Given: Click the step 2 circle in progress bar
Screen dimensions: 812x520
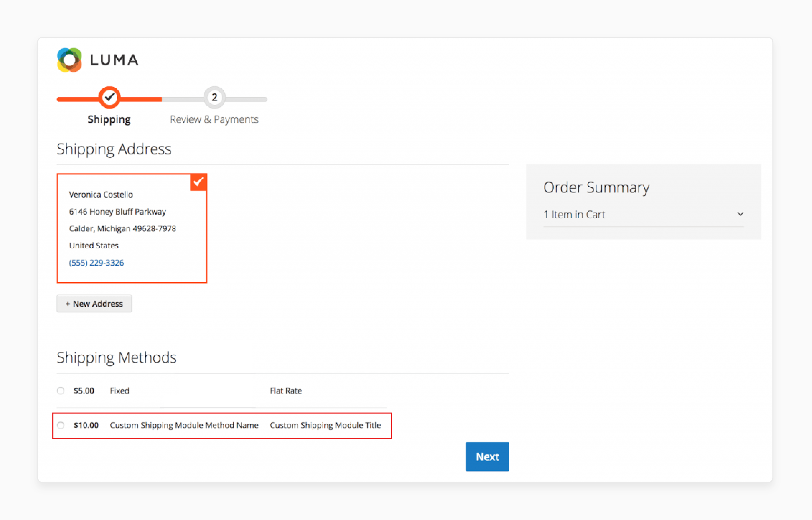Looking at the screenshot, I should 214,98.
